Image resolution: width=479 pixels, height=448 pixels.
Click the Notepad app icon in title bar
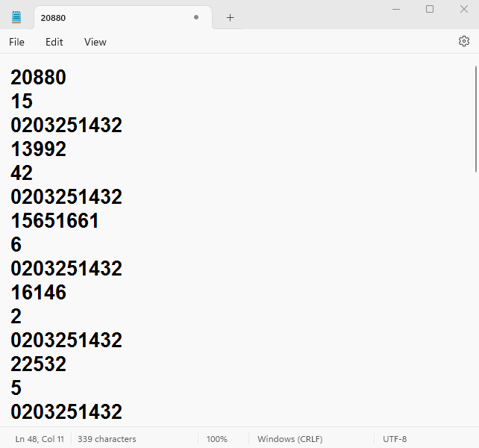coord(16,17)
